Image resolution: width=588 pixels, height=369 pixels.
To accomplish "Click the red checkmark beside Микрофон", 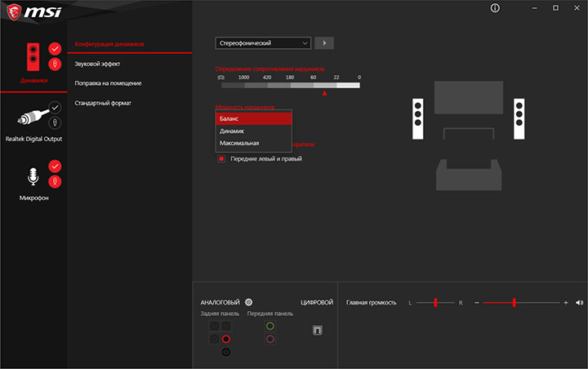I will (x=55, y=166).
